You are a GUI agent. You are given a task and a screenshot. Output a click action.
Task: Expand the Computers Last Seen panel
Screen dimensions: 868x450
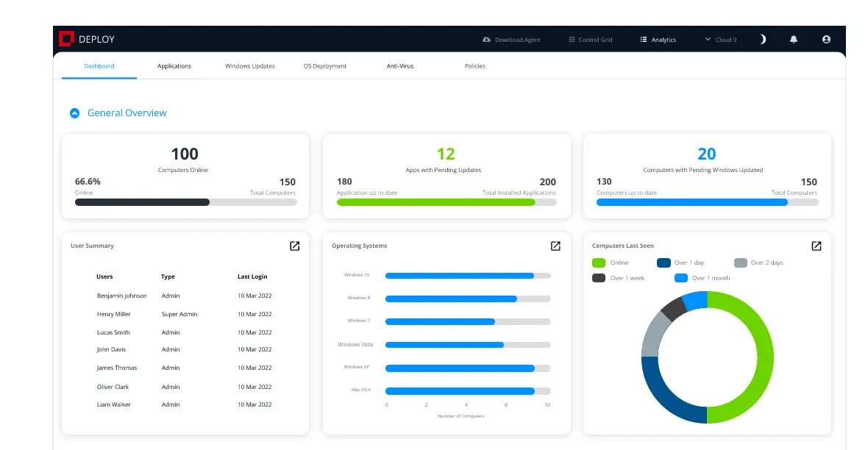(816, 246)
